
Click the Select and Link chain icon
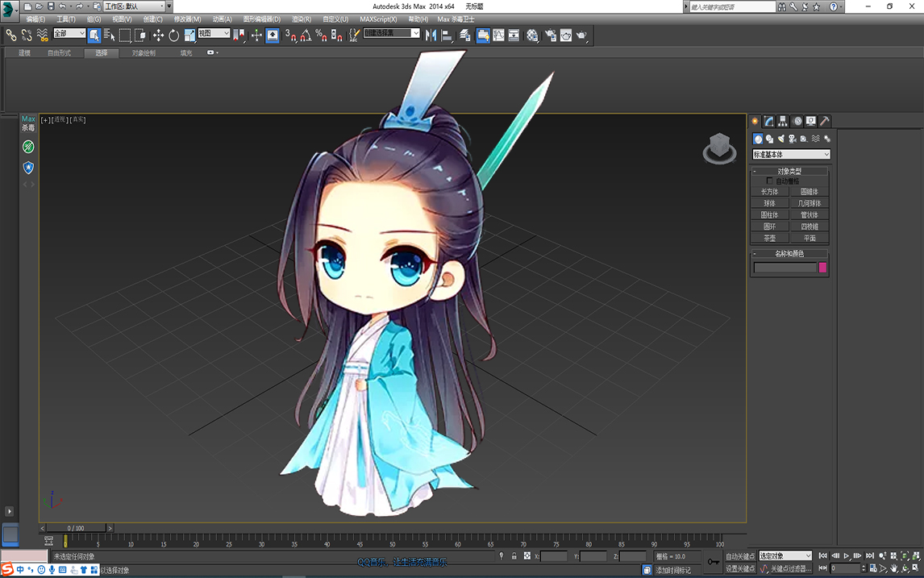pos(11,35)
